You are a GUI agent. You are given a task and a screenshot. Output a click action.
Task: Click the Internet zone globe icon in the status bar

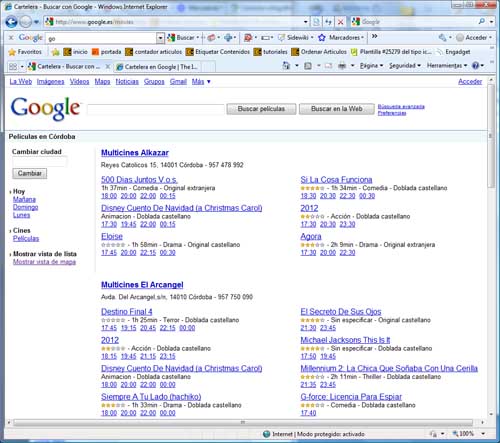[x=266, y=434]
